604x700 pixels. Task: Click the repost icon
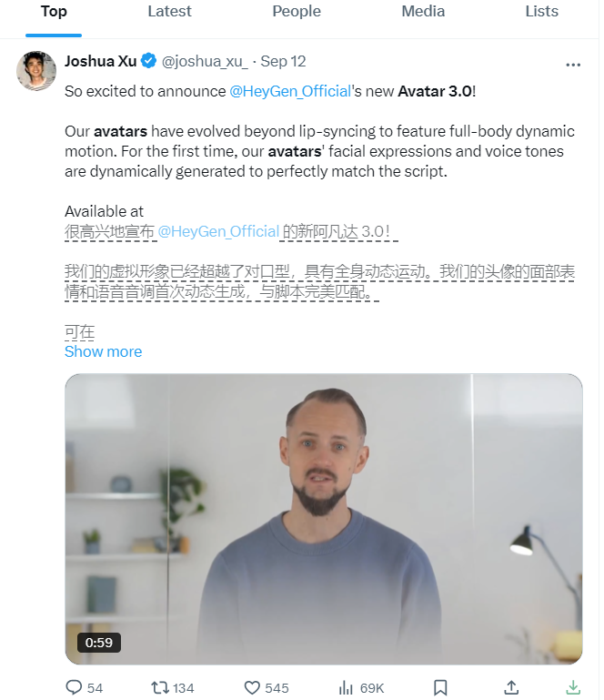pyautogui.click(x=161, y=687)
